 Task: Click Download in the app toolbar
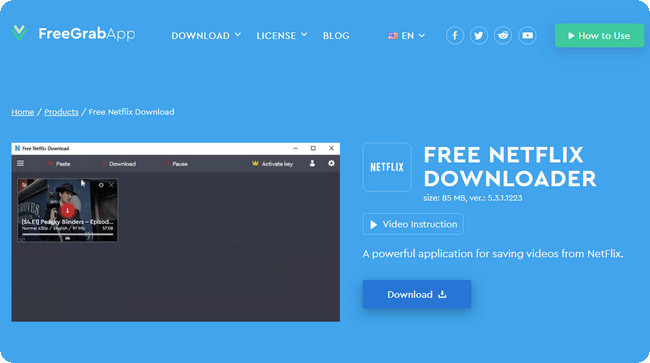click(x=119, y=164)
